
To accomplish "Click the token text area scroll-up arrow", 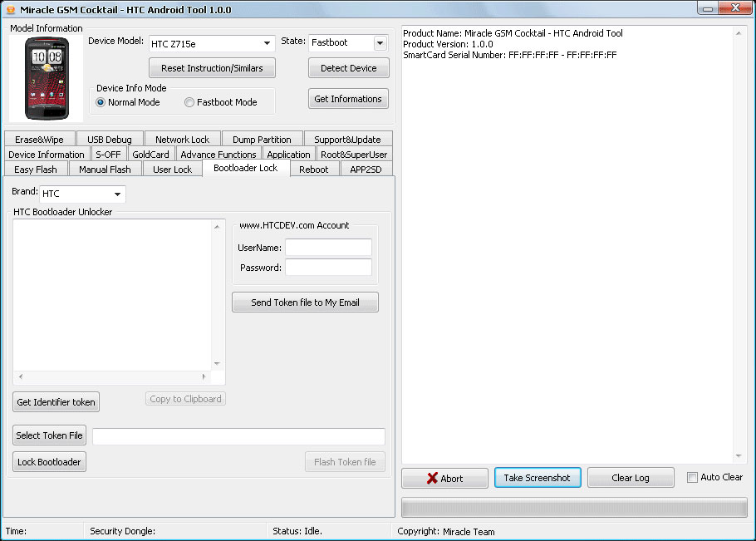I will click(x=217, y=227).
